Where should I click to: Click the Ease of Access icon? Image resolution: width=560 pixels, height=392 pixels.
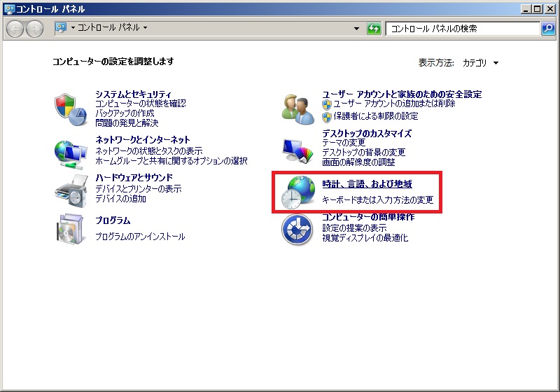pyautogui.click(x=297, y=230)
